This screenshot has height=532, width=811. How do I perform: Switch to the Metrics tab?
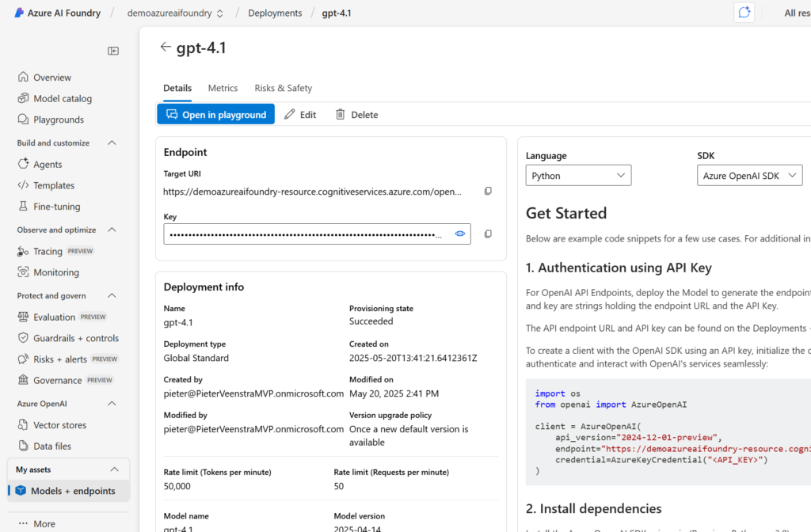click(x=223, y=88)
